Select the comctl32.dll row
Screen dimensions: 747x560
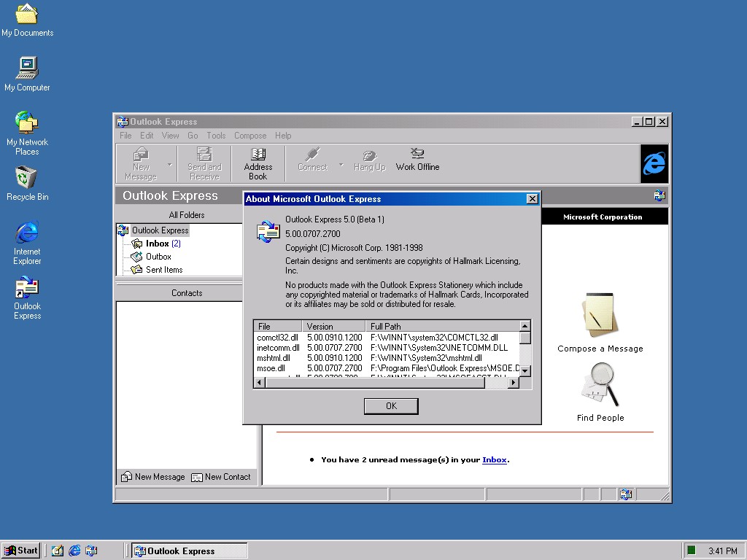click(x=387, y=338)
